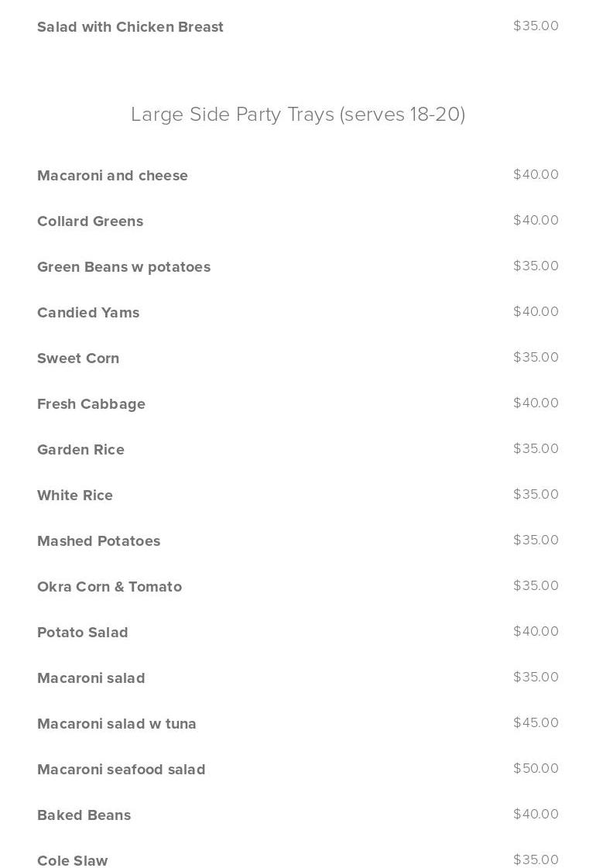This screenshot has width=596, height=868.
Task: Click the Large Side Party Trays heading
Action: pyautogui.click(x=298, y=115)
